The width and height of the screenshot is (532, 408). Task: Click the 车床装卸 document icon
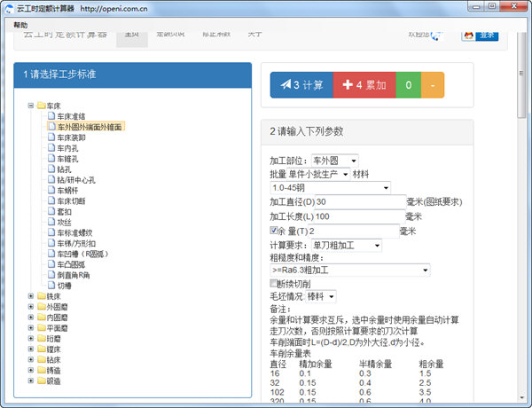pos(51,137)
